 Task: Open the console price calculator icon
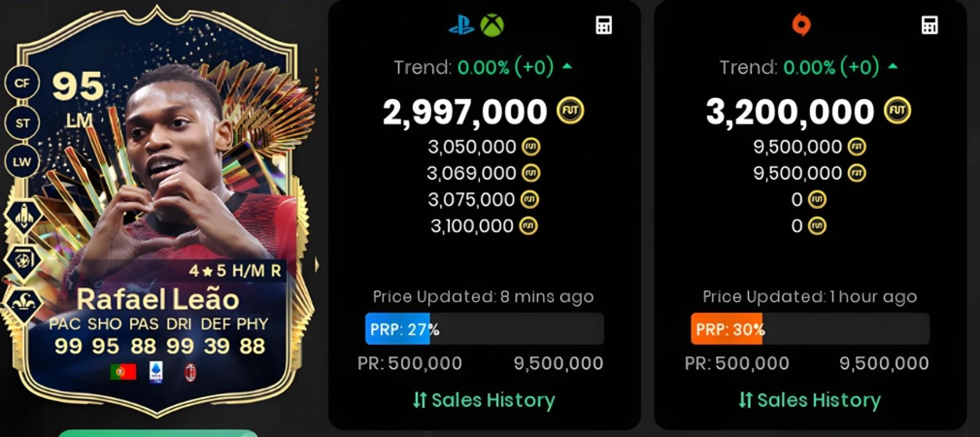(604, 25)
